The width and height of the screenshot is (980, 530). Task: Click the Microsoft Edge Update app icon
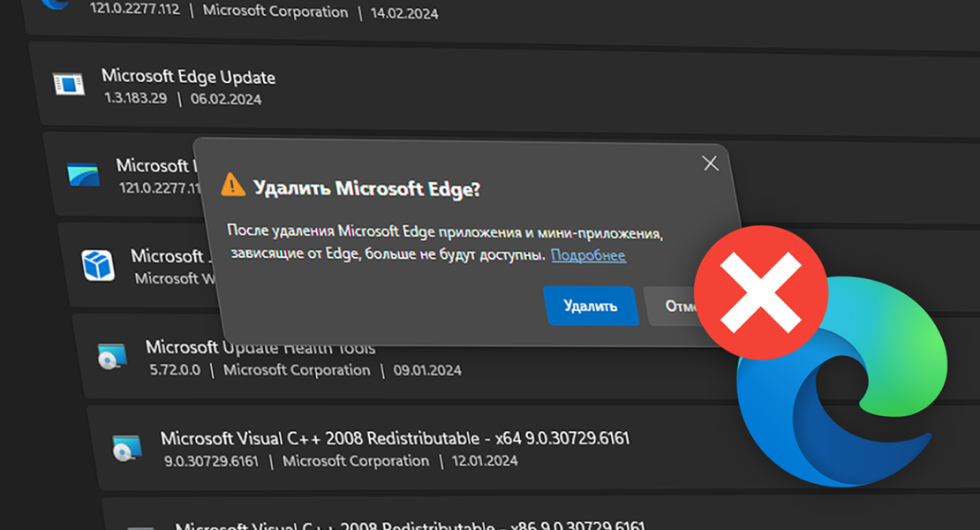tap(69, 84)
